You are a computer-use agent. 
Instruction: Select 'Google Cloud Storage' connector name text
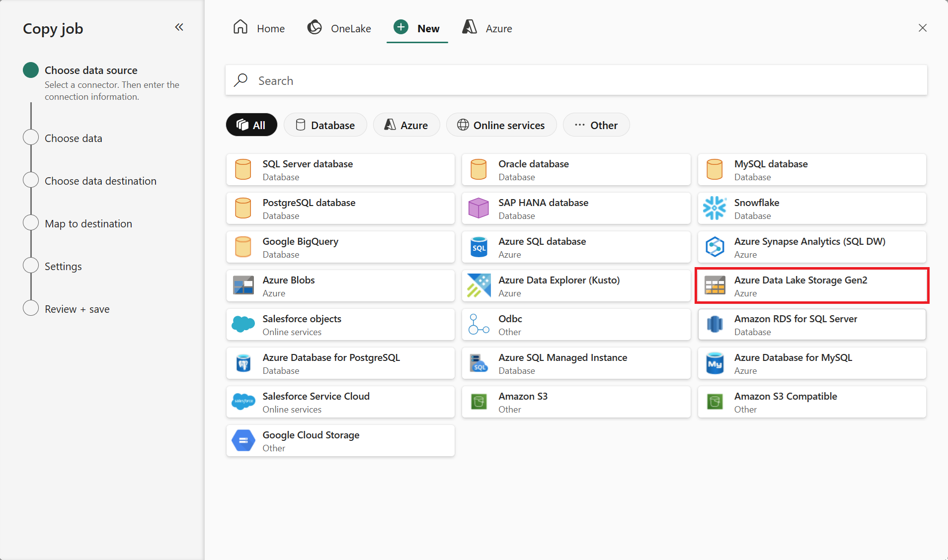(311, 435)
